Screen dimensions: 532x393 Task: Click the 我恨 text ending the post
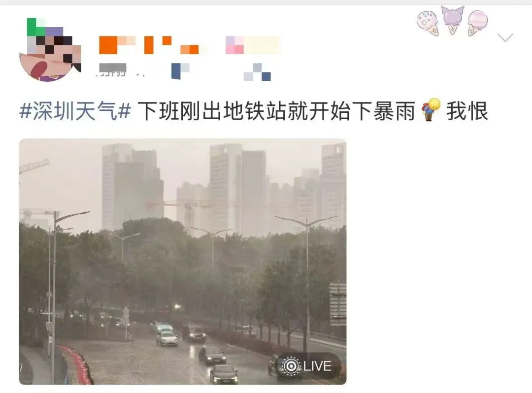click(467, 111)
